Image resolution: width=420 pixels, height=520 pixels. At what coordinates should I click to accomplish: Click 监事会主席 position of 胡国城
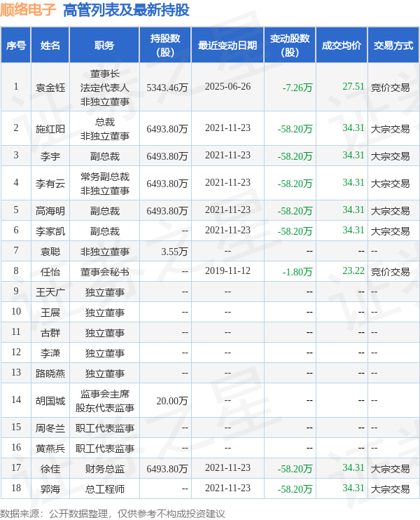point(105,394)
